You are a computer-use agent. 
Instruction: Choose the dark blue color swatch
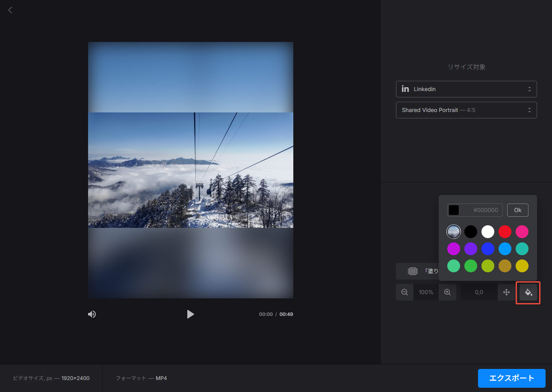pos(488,249)
